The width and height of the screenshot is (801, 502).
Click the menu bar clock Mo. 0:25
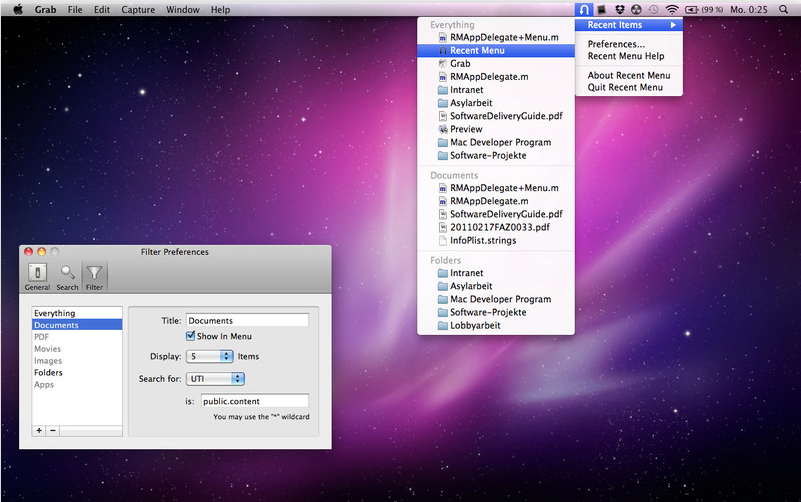tap(748, 9)
